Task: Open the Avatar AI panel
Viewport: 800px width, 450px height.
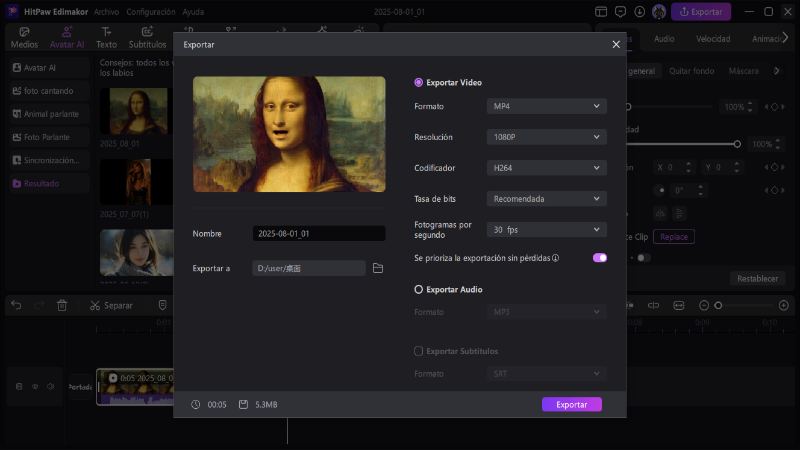Action: click(67, 38)
